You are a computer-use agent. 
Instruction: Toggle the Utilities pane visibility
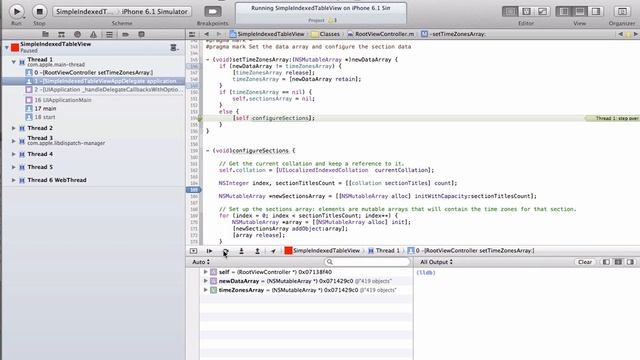coord(596,11)
